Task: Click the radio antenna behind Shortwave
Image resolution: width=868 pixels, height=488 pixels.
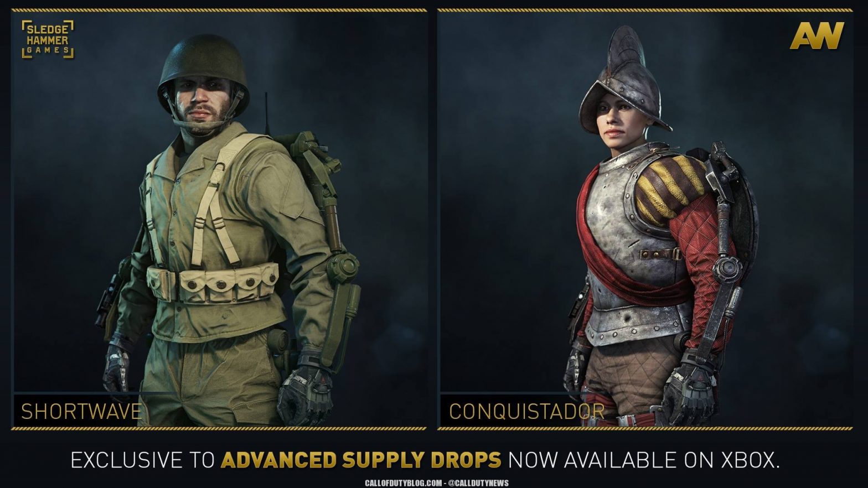Action: (266, 113)
